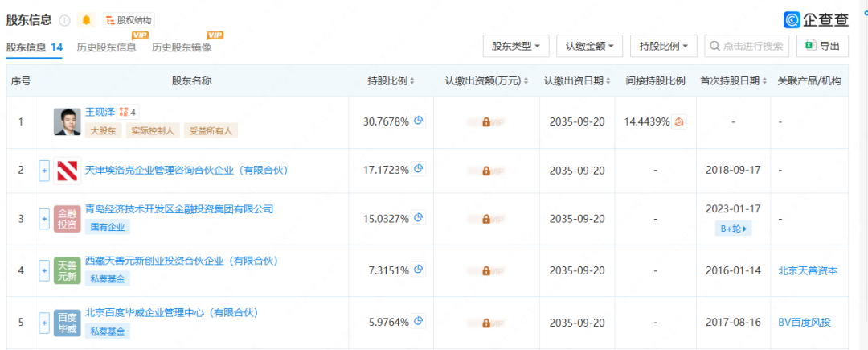Click the 受益所有人 tag
The height and width of the screenshot is (350, 868).
(211, 130)
